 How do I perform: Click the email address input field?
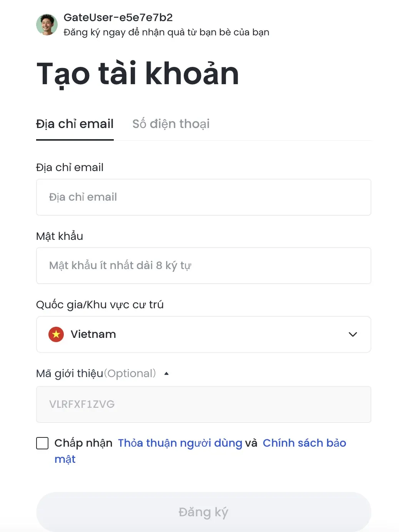click(x=203, y=197)
